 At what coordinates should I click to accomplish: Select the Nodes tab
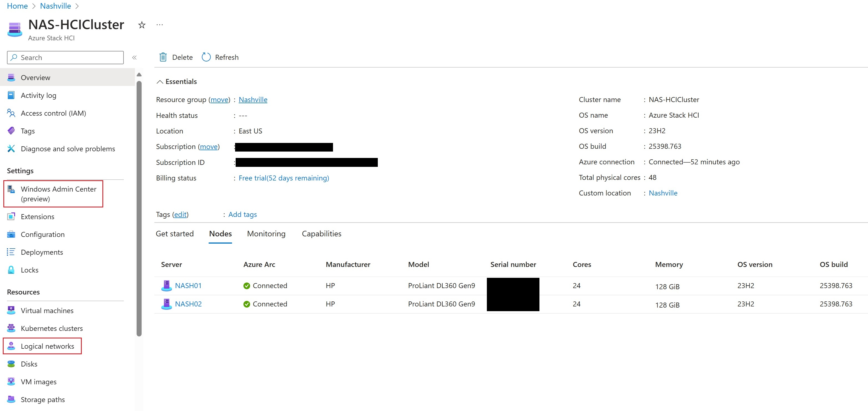[x=220, y=234]
